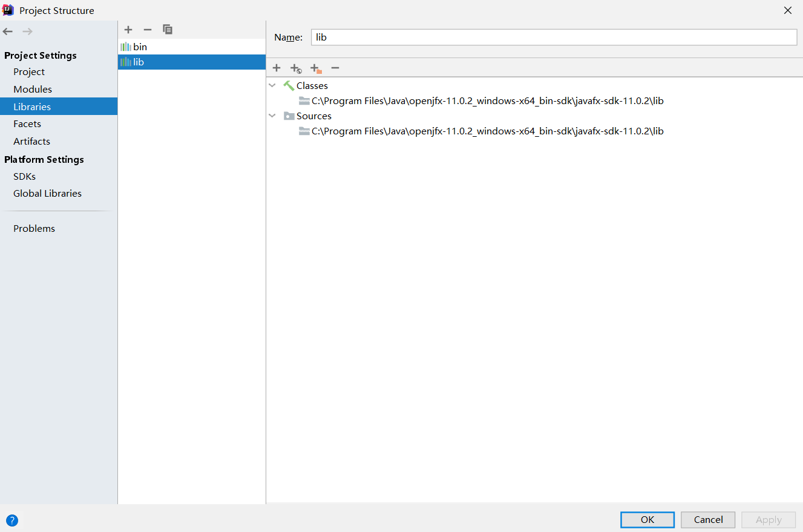Open the SDKs settings page
The width and height of the screenshot is (803, 532).
point(24,176)
